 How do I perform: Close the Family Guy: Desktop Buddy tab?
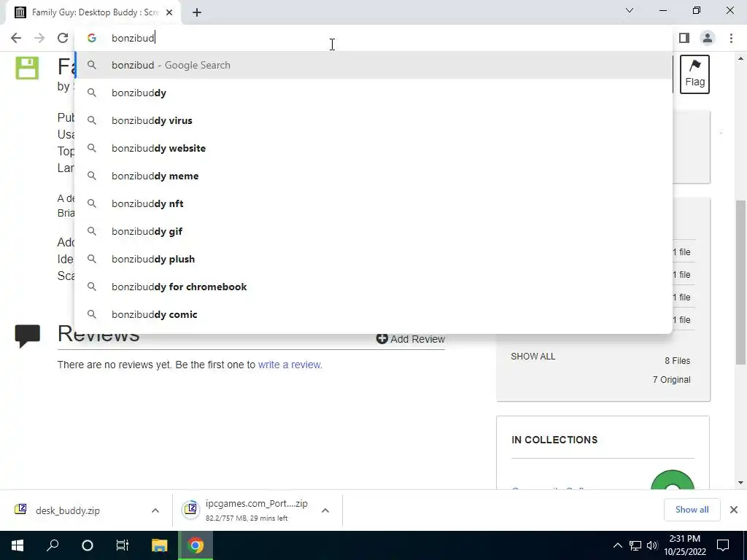169,13
